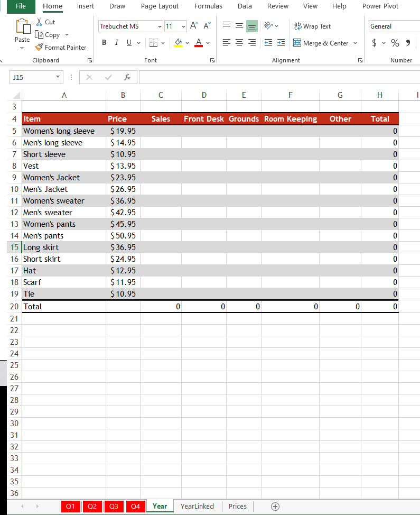Open the File tab
This screenshot has height=515, width=420.
[21, 6]
